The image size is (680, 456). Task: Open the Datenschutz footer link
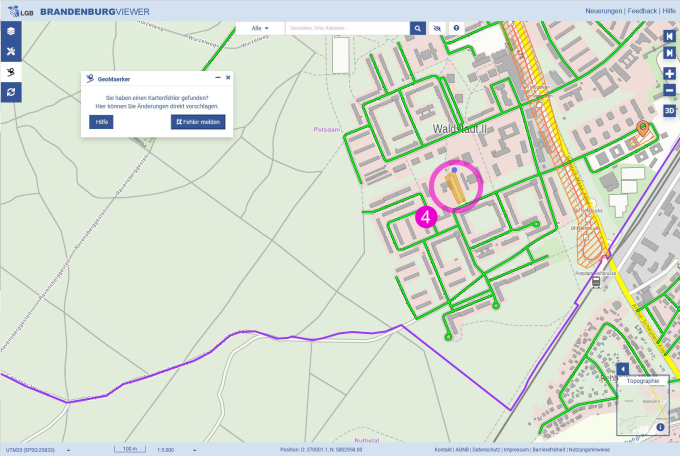[486, 450]
